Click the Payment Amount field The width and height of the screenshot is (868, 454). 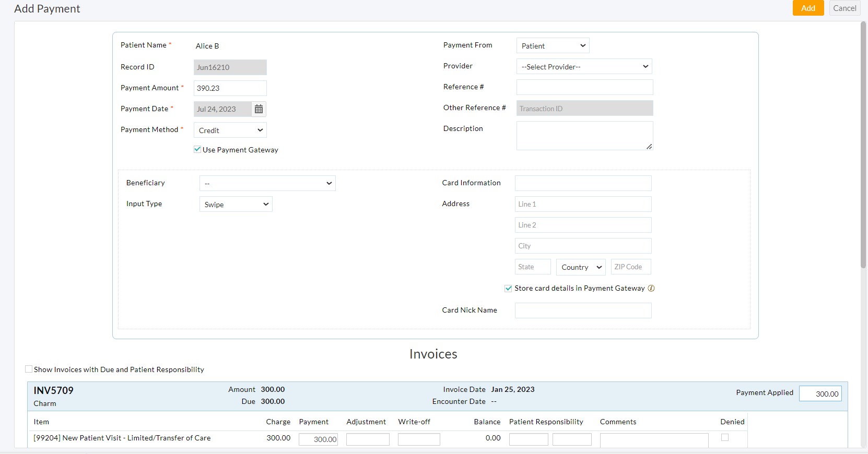coord(230,88)
